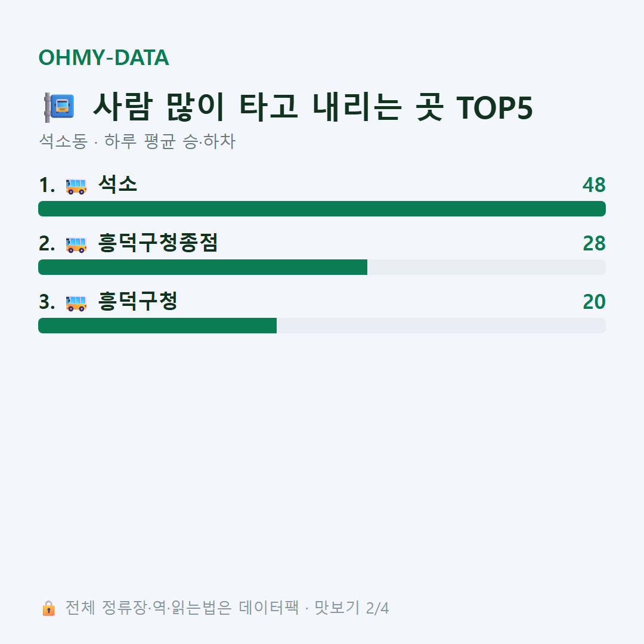Click the 전체 정류장·역·읽는법은 데이터팩 footer text

(x=182, y=608)
